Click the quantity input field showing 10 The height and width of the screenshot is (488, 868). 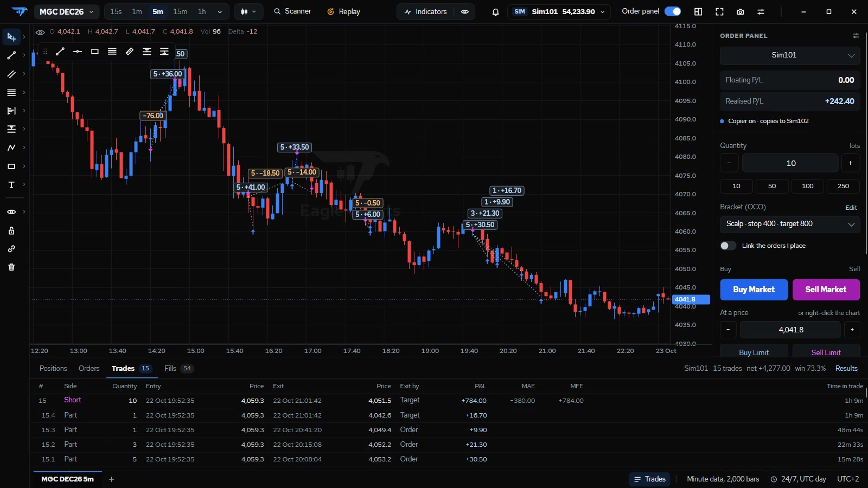coord(790,163)
